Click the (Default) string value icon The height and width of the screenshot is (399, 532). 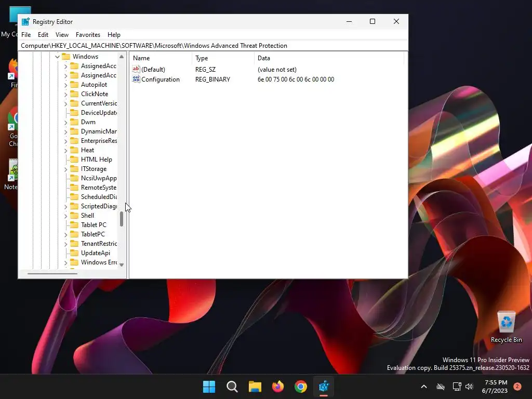click(136, 69)
